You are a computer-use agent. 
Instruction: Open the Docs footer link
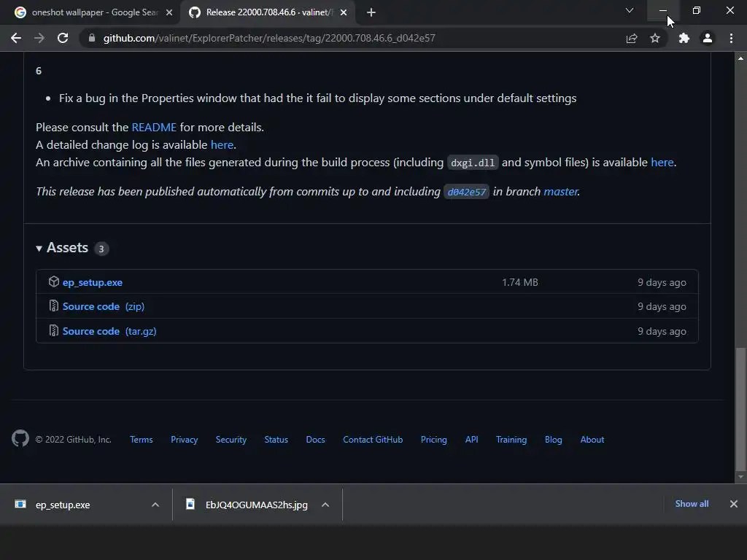click(x=315, y=440)
